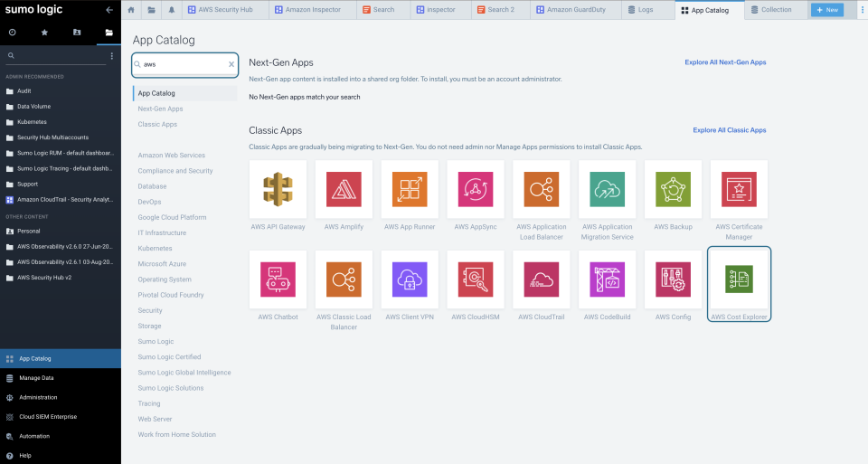
Task: Show recent items clock icon
Action: pyautogui.click(x=12, y=33)
